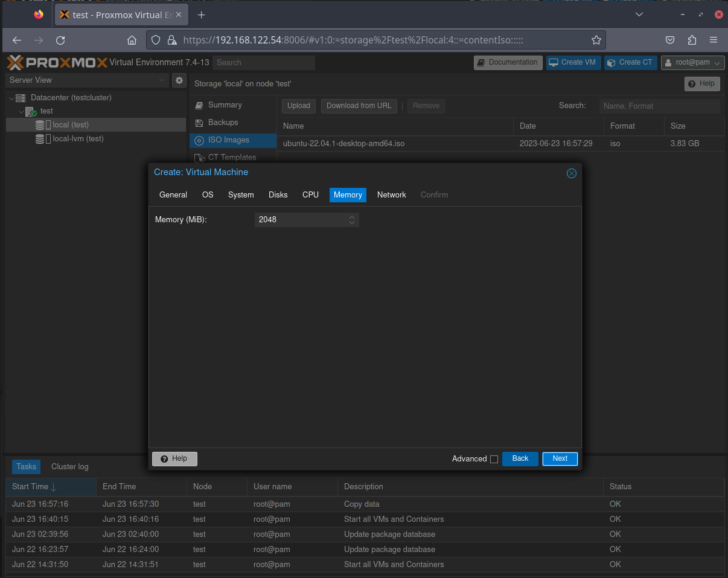Select Jun 23 02:39:56 task row

click(365, 535)
